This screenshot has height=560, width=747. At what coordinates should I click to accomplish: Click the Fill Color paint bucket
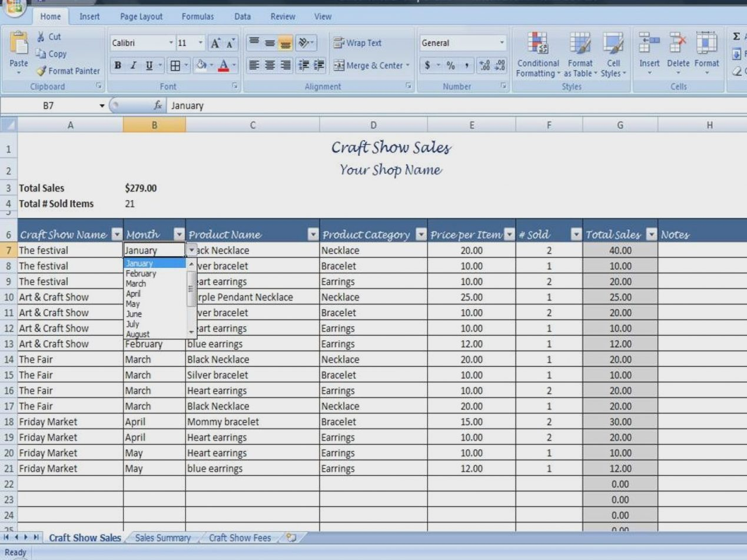click(201, 65)
